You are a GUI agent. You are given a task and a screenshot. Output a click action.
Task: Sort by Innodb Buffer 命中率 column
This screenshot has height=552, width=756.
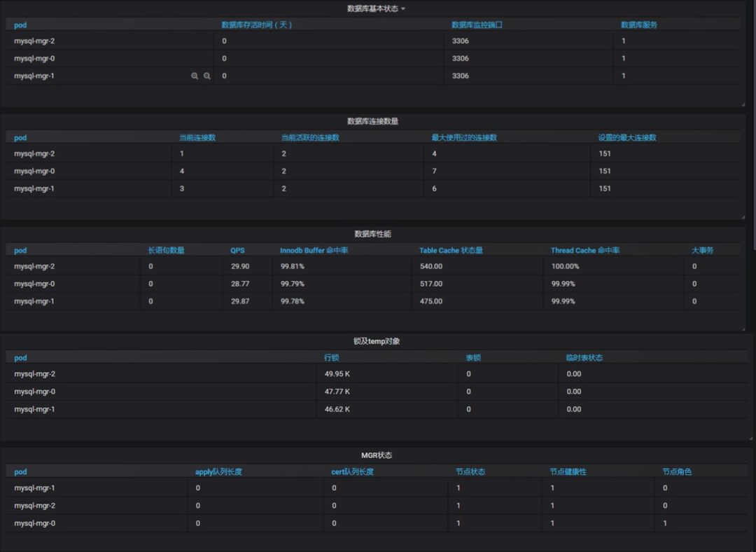click(314, 250)
